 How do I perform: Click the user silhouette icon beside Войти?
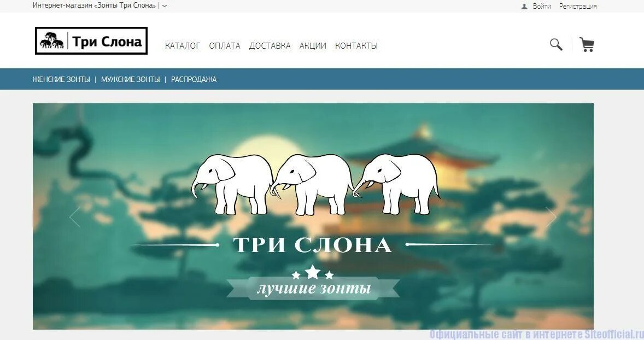(524, 6)
